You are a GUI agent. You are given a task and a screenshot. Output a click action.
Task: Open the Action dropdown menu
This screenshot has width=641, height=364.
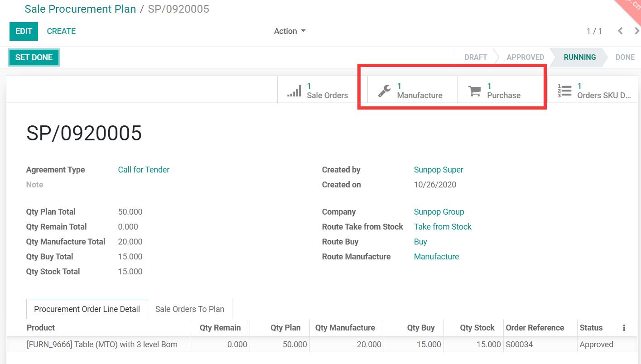(x=289, y=31)
